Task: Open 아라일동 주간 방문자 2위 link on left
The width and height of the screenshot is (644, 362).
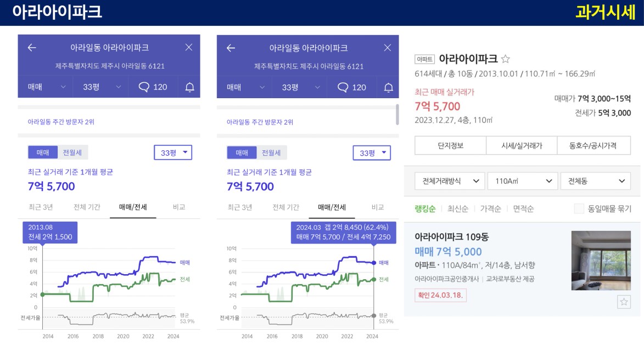Action: click(61, 122)
